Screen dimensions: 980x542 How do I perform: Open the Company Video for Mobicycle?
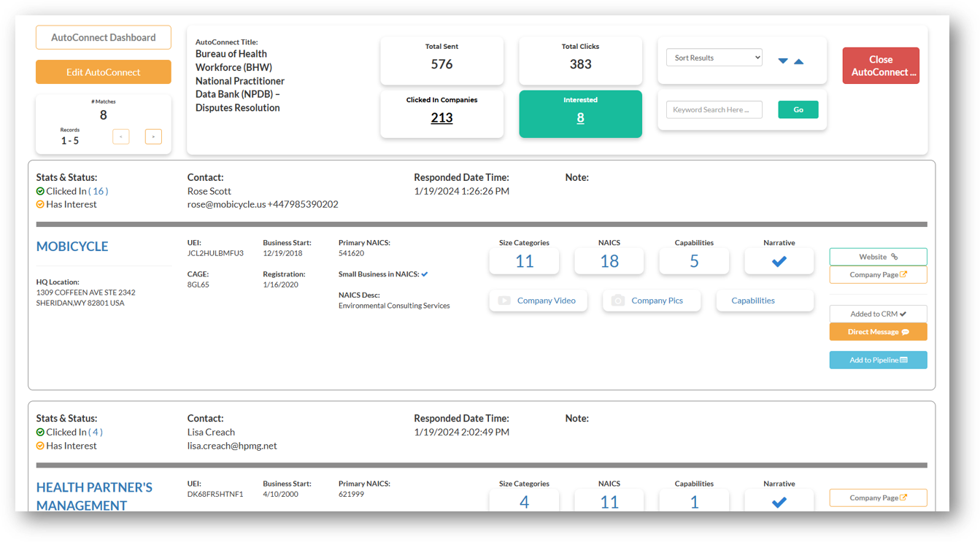click(538, 301)
